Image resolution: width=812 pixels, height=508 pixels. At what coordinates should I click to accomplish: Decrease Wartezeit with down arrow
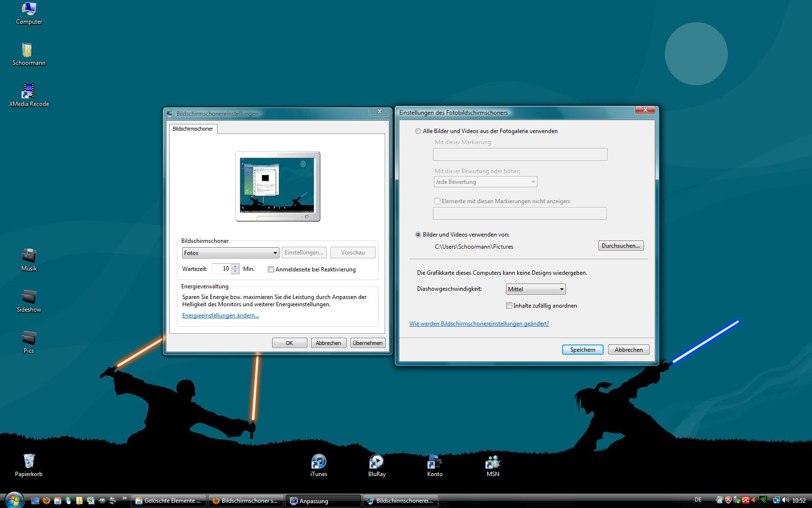(235, 271)
